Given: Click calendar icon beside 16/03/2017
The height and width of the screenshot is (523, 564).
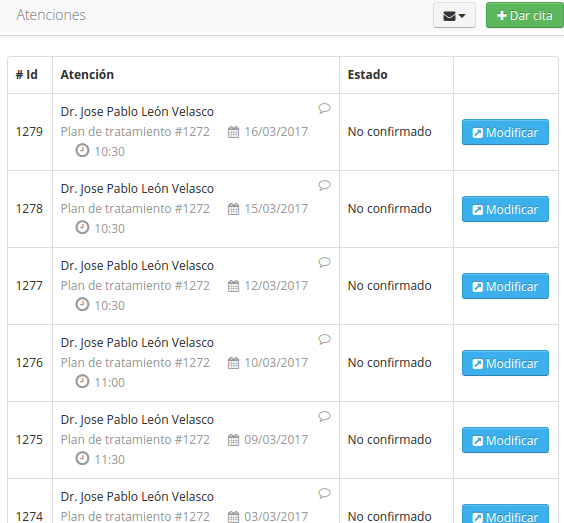Looking at the screenshot, I should point(233,132).
